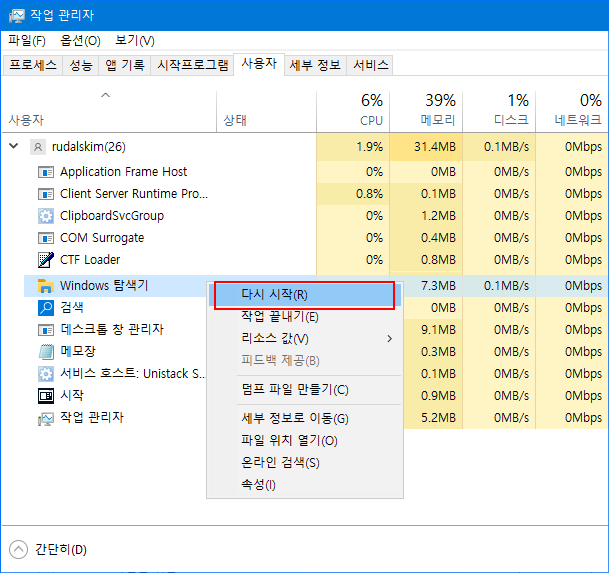The height and width of the screenshot is (573, 609).
Task: Click the CTF Loader pen icon
Action: click(46, 260)
